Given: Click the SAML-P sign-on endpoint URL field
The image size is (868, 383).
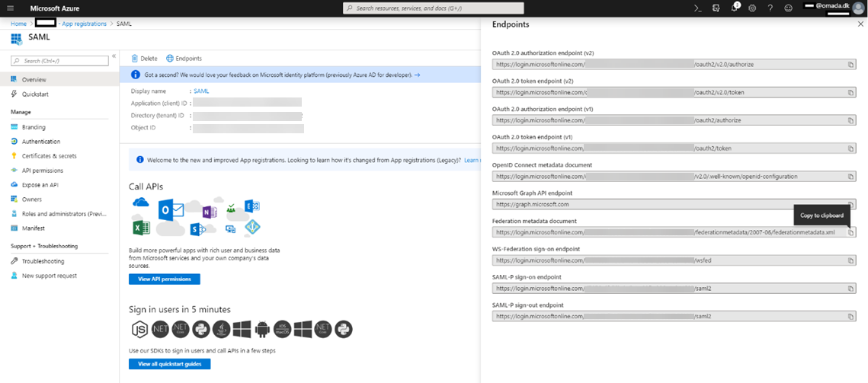Looking at the screenshot, I should point(674,289).
